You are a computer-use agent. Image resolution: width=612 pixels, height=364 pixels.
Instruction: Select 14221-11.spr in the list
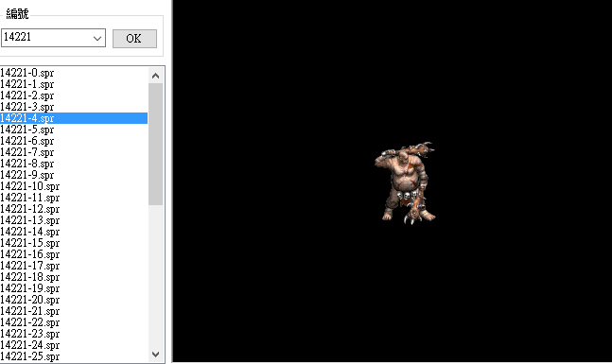tap(74, 198)
